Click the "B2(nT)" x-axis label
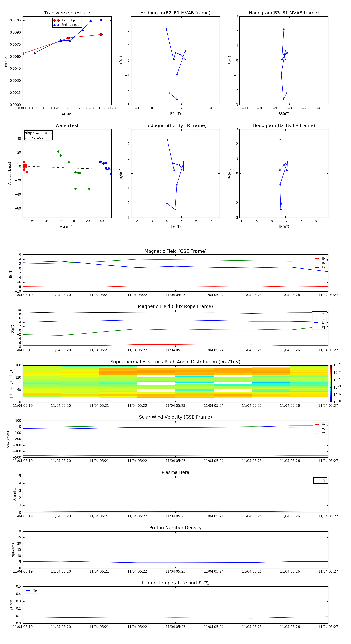Viewport: 351px width, 644px height. tap(175, 114)
